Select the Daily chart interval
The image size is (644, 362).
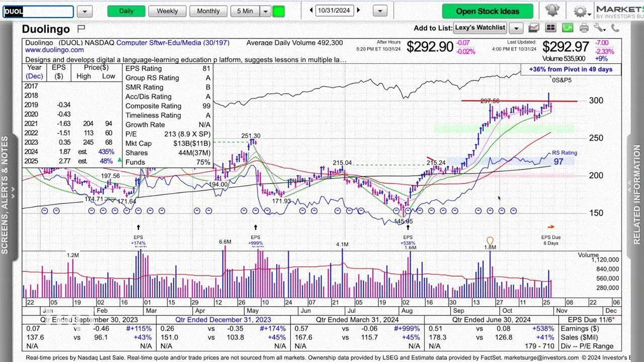pyautogui.click(x=126, y=11)
